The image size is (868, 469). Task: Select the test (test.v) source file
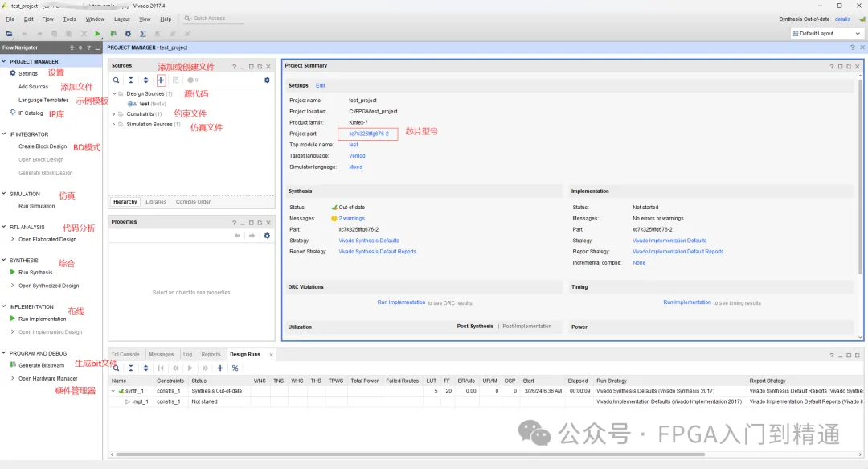(x=147, y=104)
